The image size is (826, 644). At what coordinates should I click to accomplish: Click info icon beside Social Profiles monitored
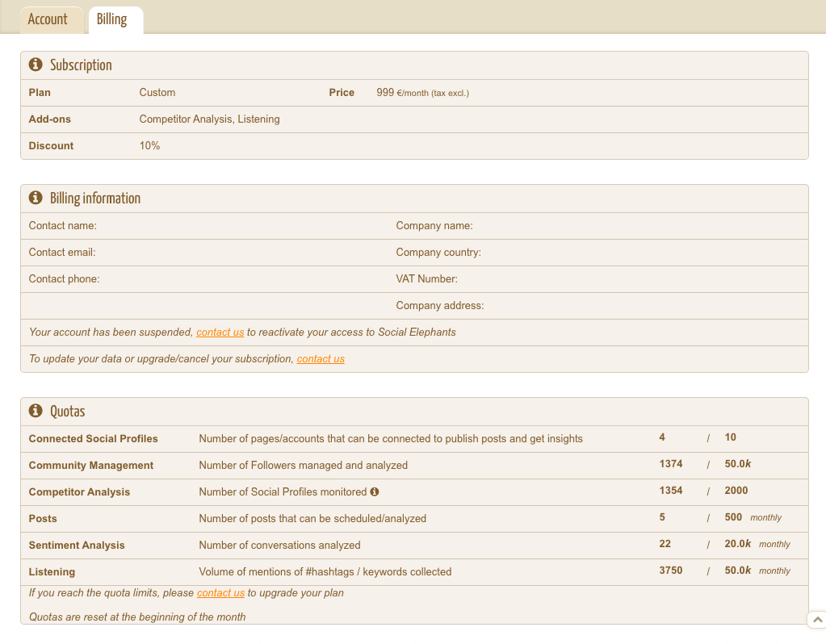[375, 491]
